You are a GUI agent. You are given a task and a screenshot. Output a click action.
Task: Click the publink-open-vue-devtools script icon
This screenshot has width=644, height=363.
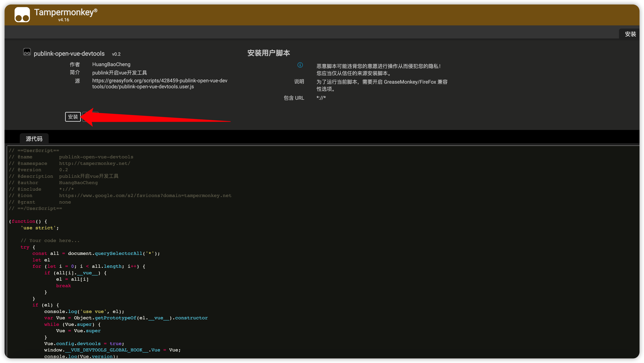[27, 52]
